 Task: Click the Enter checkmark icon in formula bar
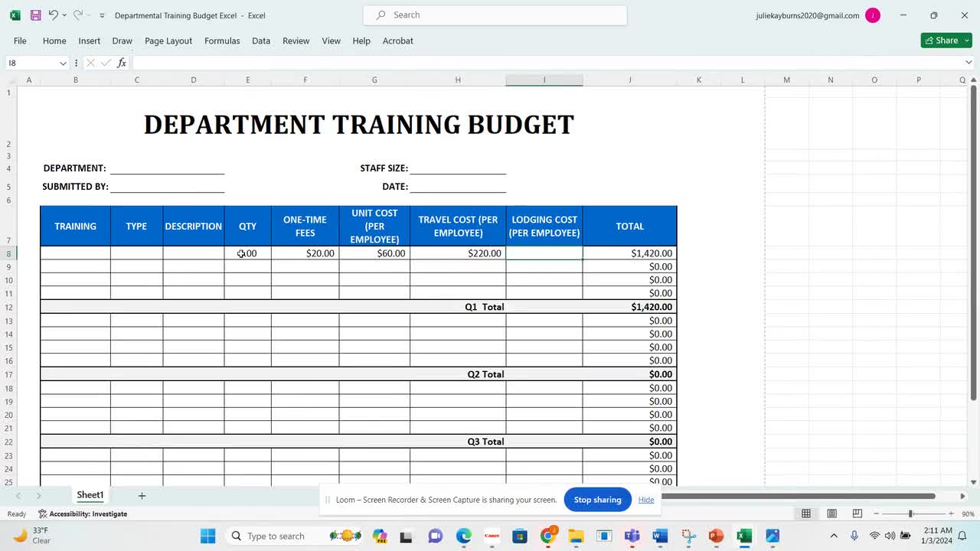(106, 63)
